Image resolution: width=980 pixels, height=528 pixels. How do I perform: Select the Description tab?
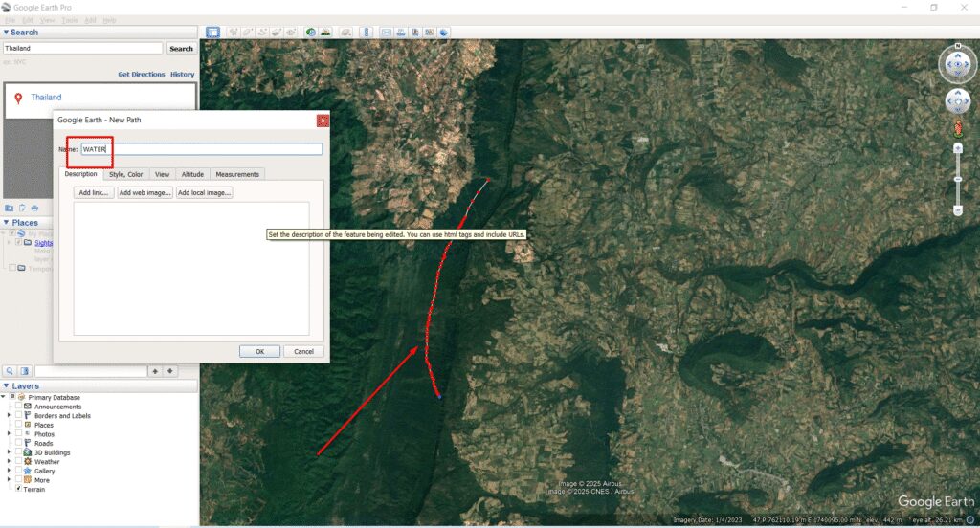(80, 174)
